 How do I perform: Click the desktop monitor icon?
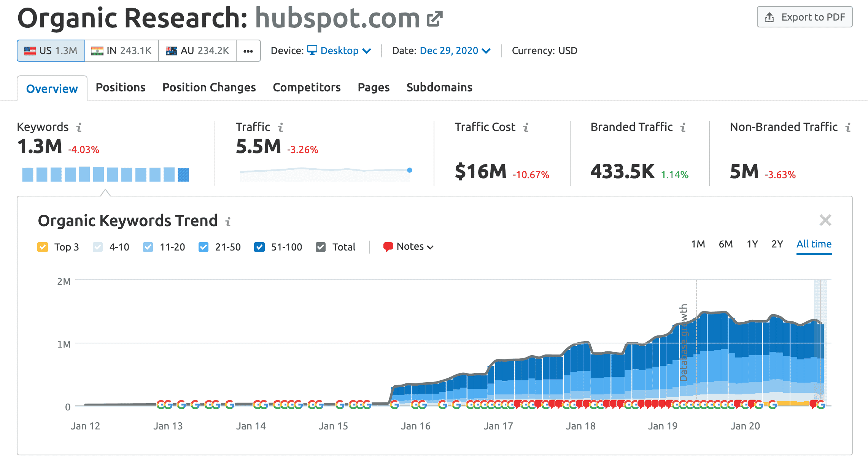pos(312,50)
